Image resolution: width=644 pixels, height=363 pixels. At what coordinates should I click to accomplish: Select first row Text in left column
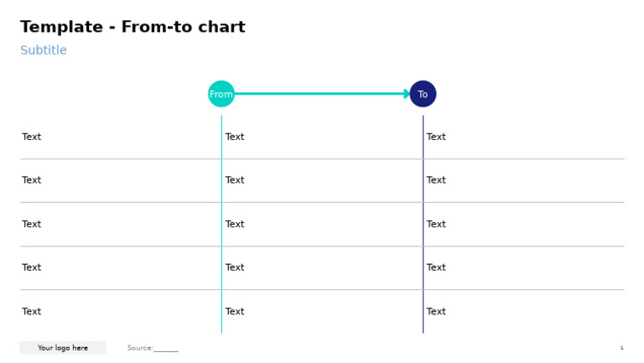tap(32, 137)
